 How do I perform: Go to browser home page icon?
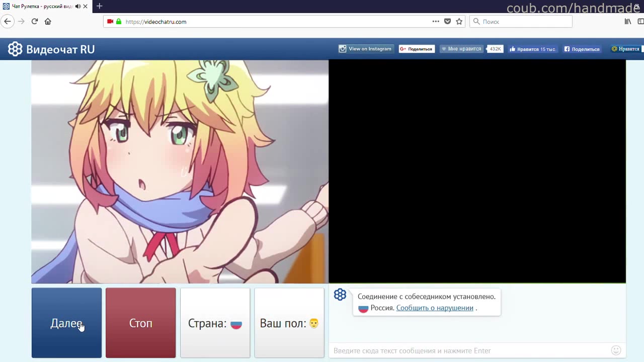tap(48, 22)
